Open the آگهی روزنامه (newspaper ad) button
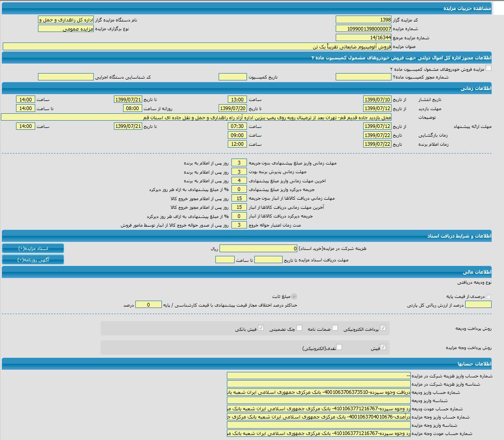504x440 pixels. (x=33, y=260)
